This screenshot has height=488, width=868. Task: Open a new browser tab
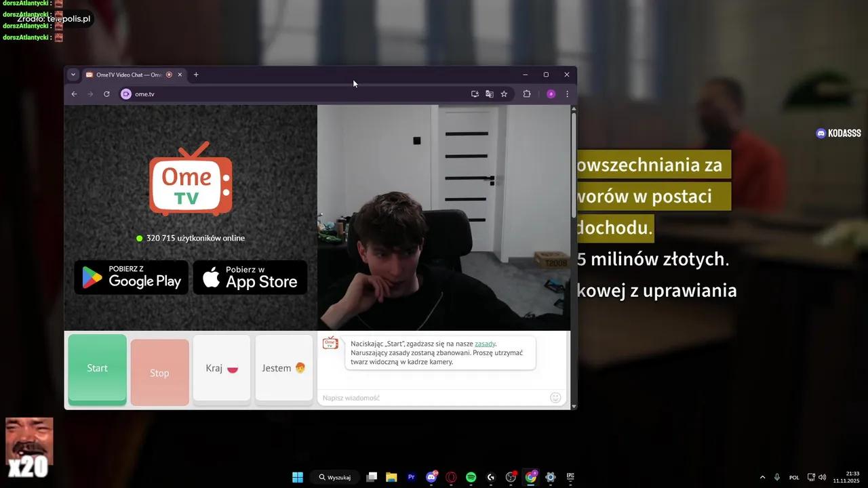(196, 75)
